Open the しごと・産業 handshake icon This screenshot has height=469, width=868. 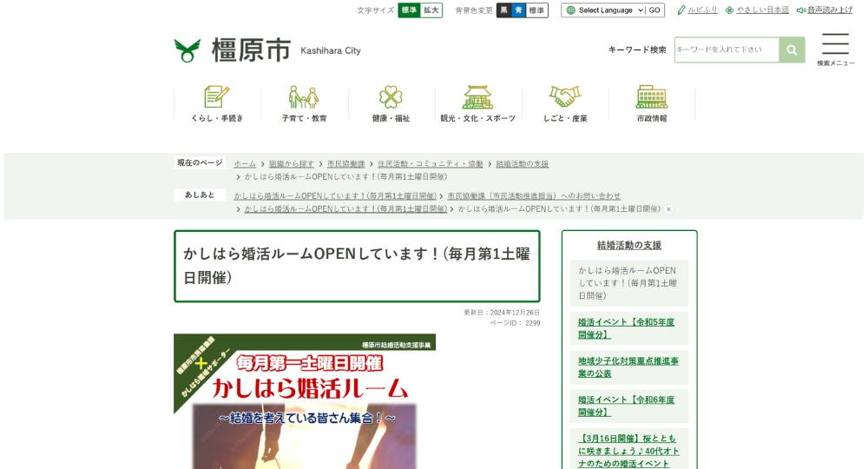coord(565,97)
